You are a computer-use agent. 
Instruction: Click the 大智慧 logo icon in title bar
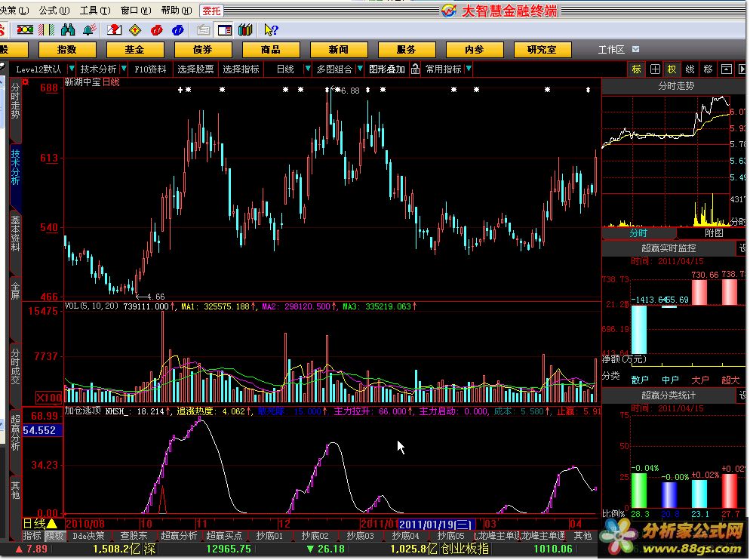click(x=449, y=10)
